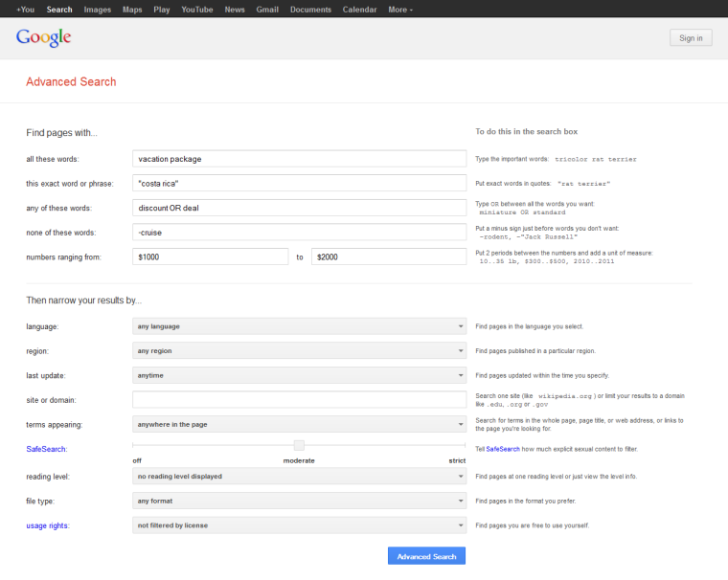Open the region dropdown
Viewport: 728px width, 580px height.
coord(300,351)
